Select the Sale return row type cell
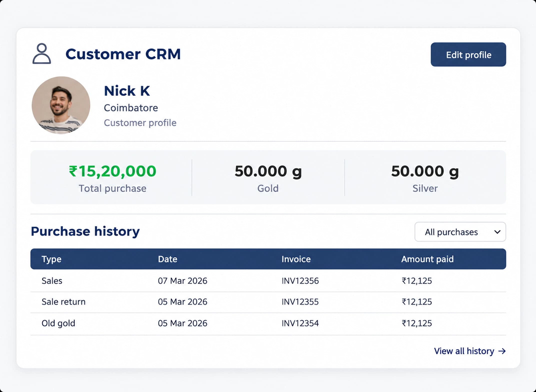 tap(63, 302)
